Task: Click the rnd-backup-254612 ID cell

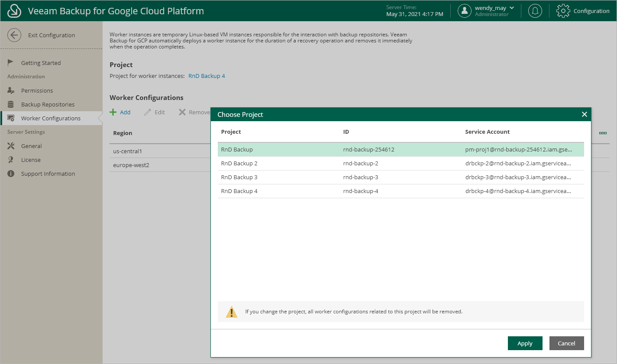Action: [368, 149]
